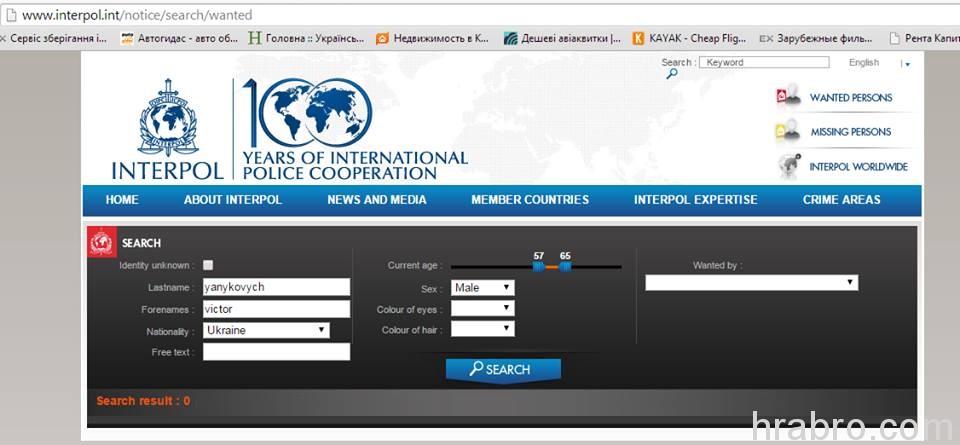Tick the Identity unknown checkbox

coord(208,265)
